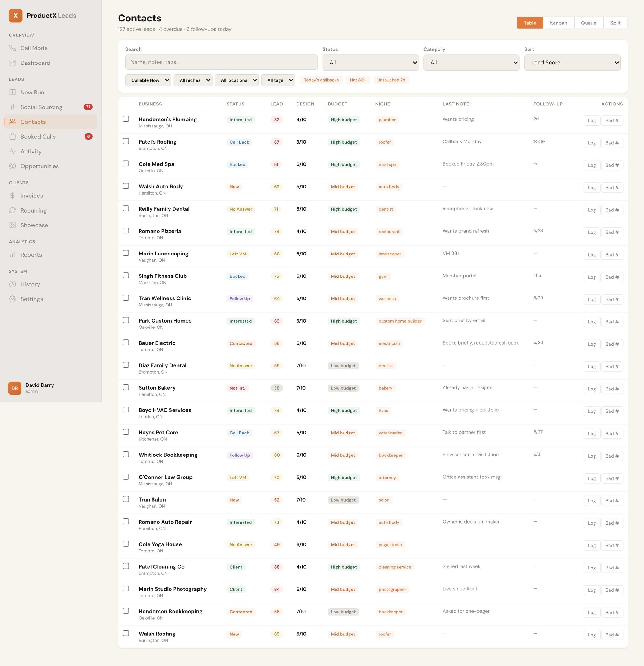Click the Showcase image icon

tap(13, 225)
